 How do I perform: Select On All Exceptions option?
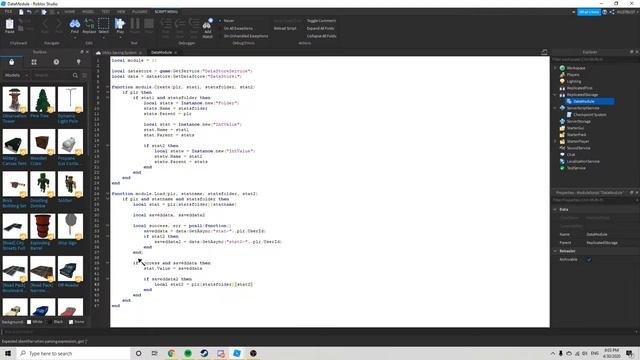pyautogui.click(x=238, y=28)
